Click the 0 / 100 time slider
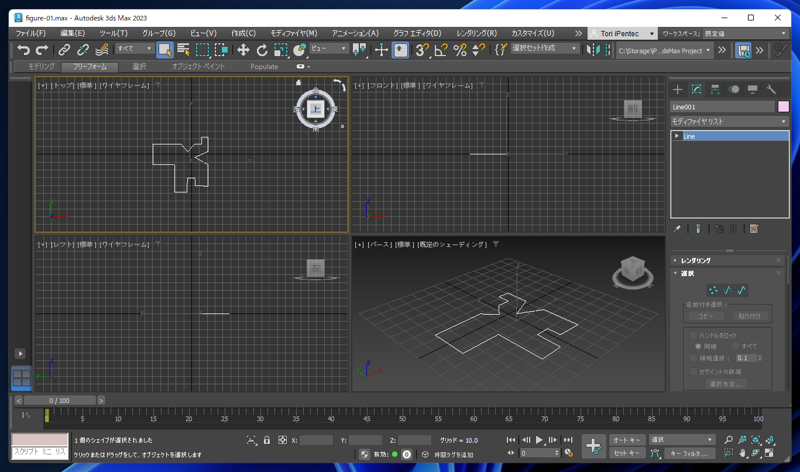The width and height of the screenshot is (800, 472). click(x=59, y=401)
